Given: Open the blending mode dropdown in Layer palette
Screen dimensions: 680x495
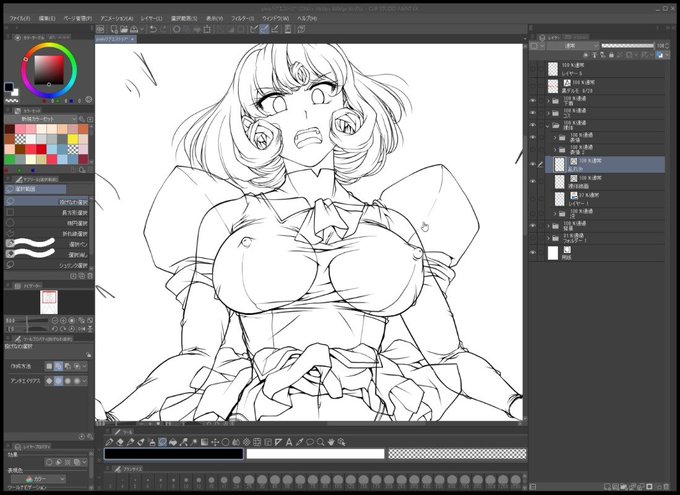Looking at the screenshot, I should click(x=575, y=46).
